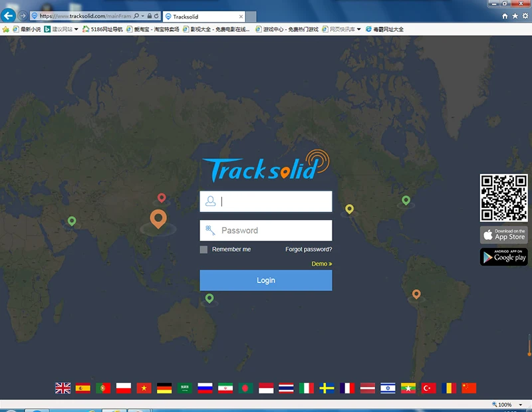
Task: Select the Spanish flag language
Action: click(83, 388)
